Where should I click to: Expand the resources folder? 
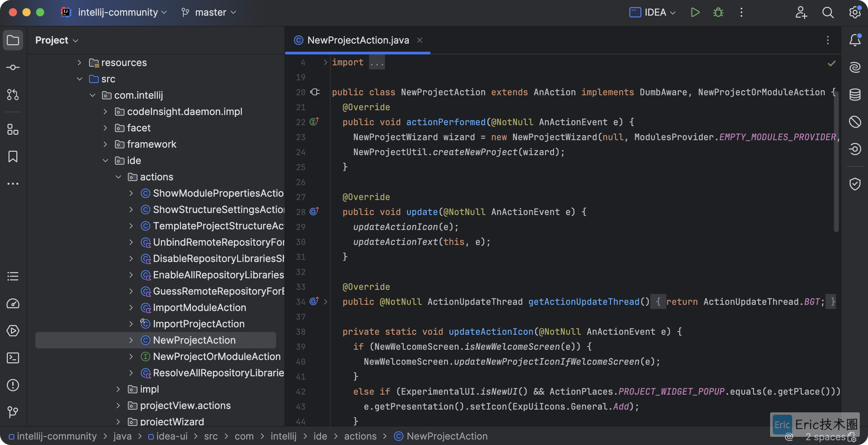(x=79, y=63)
